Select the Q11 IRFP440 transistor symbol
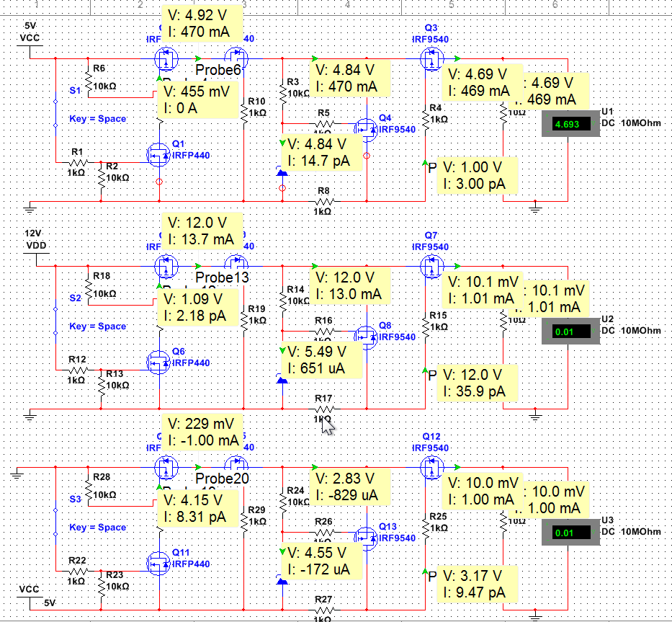The width and height of the screenshot is (672, 622). coord(158,563)
